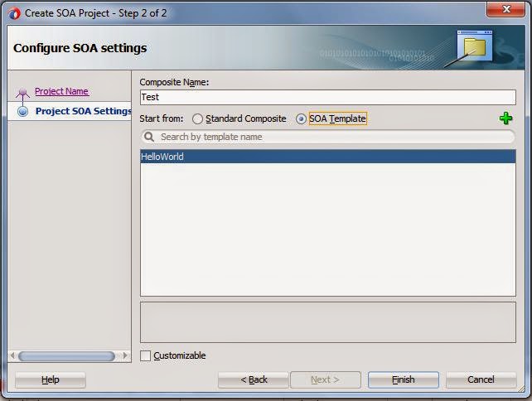532x401 pixels.
Task: Close the Create SOA Project dialog
Action: click(x=505, y=9)
